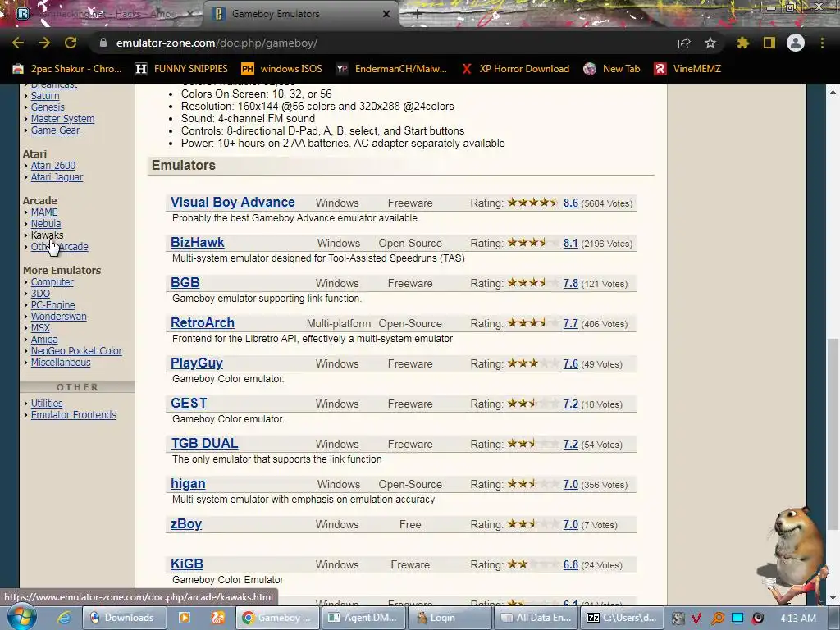Viewport: 840px width, 630px height.
Task: Switch to the Agent.DM... taskbar window
Action: (x=363, y=618)
